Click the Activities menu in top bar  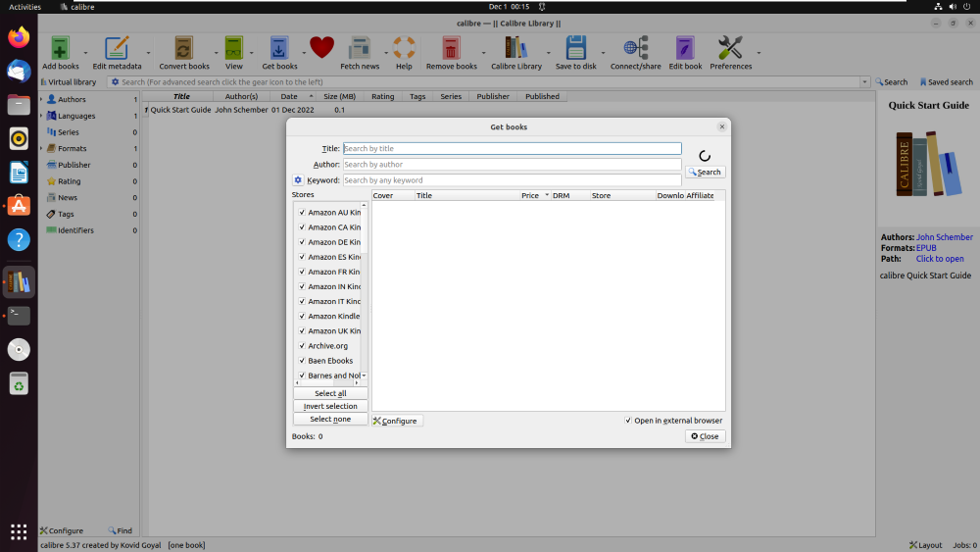[25, 7]
